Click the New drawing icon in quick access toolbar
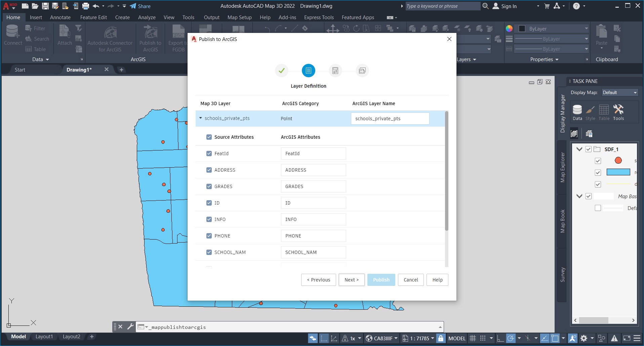 [25, 6]
